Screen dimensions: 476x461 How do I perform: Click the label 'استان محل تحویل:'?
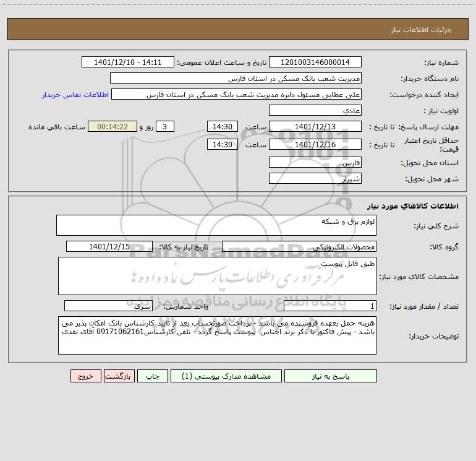pyautogui.click(x=430, y=163)
